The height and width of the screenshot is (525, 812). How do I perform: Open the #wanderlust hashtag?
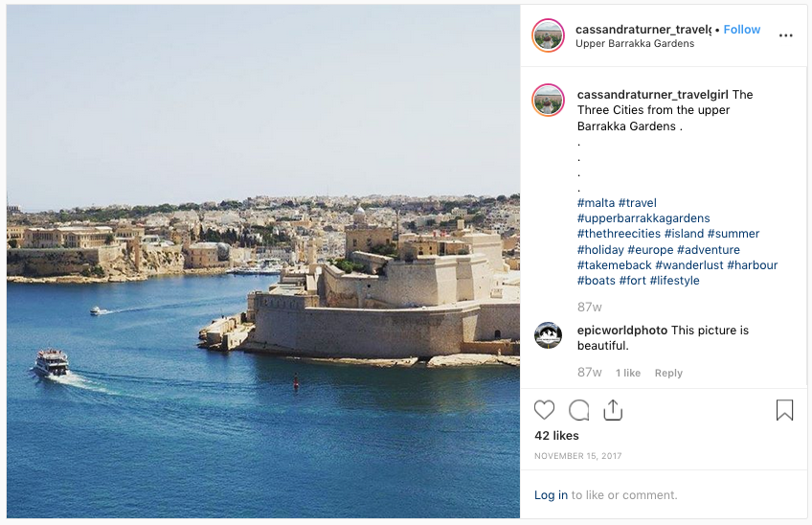coord(689,264)
